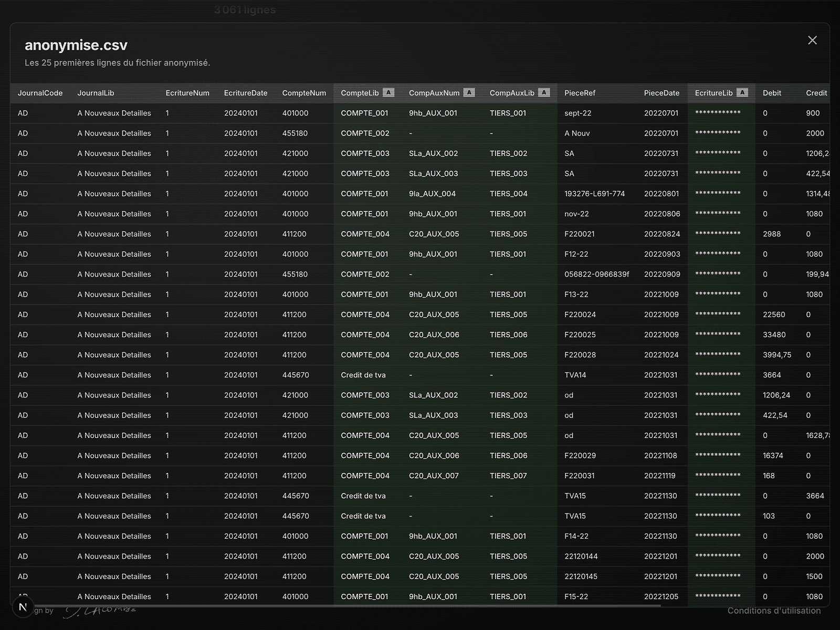The height and width of the screenshot is (630, 840).
Task: Click the horizontal scrollbar under the table
Action: click(336, 606)
